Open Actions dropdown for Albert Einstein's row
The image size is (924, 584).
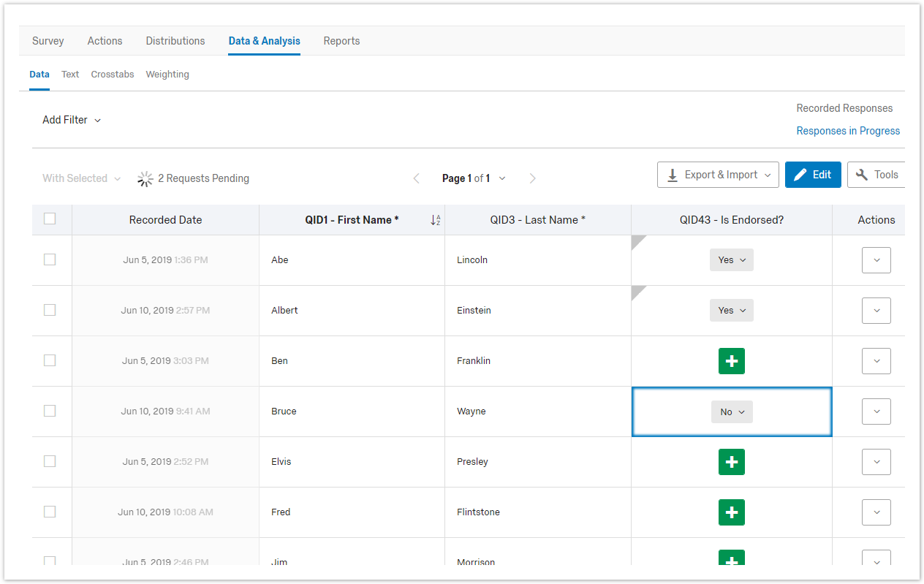tap(876, 311)
